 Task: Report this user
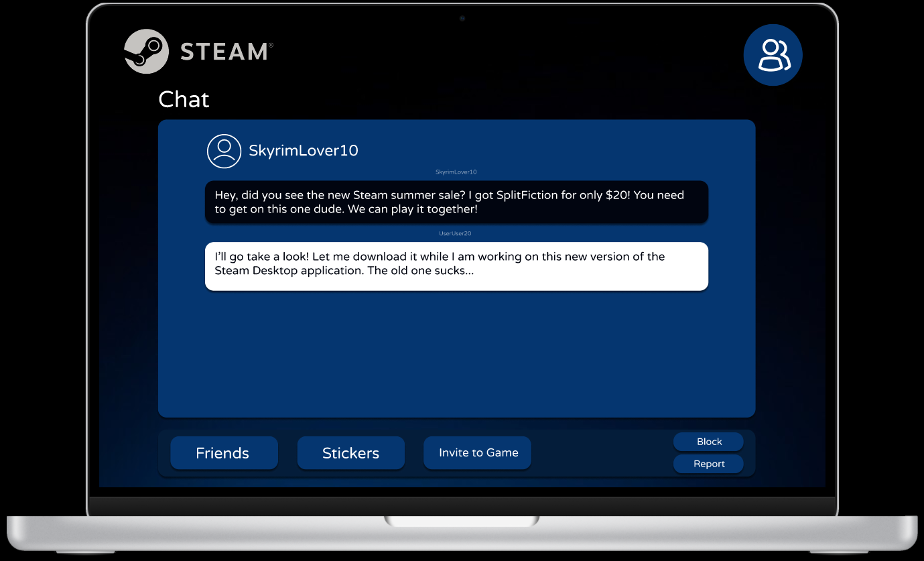[708, 464]
